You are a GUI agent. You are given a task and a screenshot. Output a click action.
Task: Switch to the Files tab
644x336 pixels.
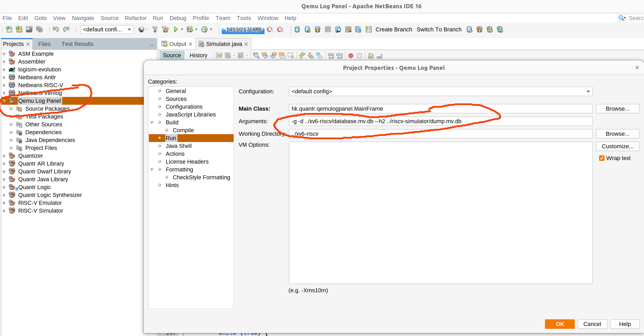pyautogui.click(x=44, y=44)
